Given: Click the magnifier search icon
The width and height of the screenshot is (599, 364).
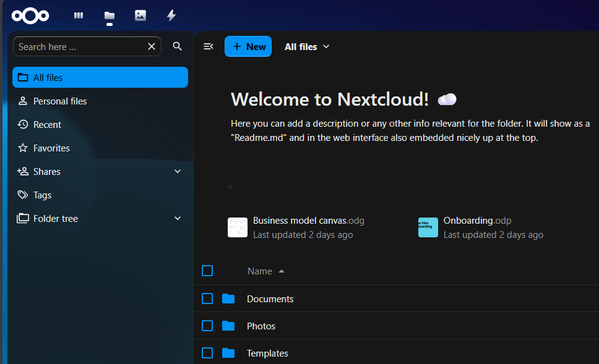Looking at the screenshot, I should 177,46.
